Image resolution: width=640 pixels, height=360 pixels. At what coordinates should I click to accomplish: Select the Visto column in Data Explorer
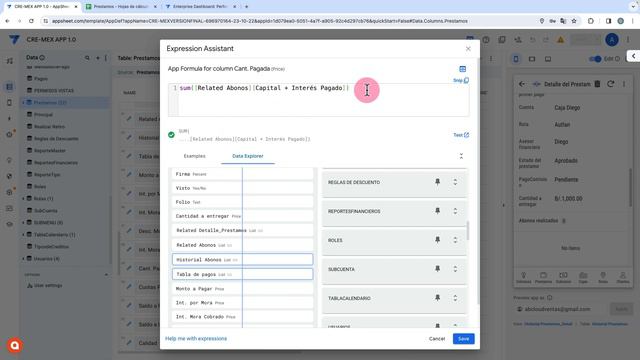242,188
